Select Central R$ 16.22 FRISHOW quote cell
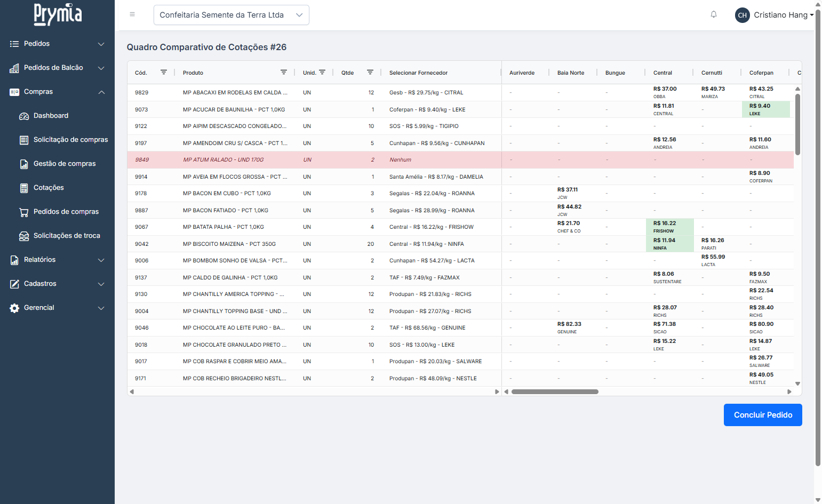The image size is (822, 504). [x=669, y=227]
